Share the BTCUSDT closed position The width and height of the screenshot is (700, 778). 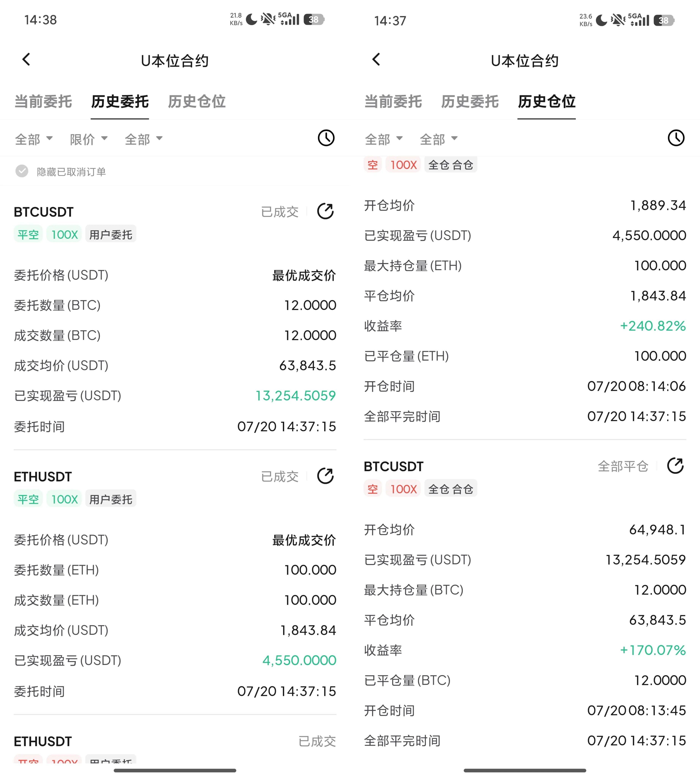pyautogui.click(x=675, y=466)
